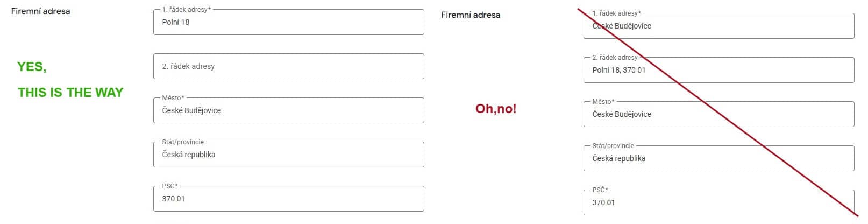
Task: Click the green "THIS IS THE WAY" text
Action: pos(70,93)
